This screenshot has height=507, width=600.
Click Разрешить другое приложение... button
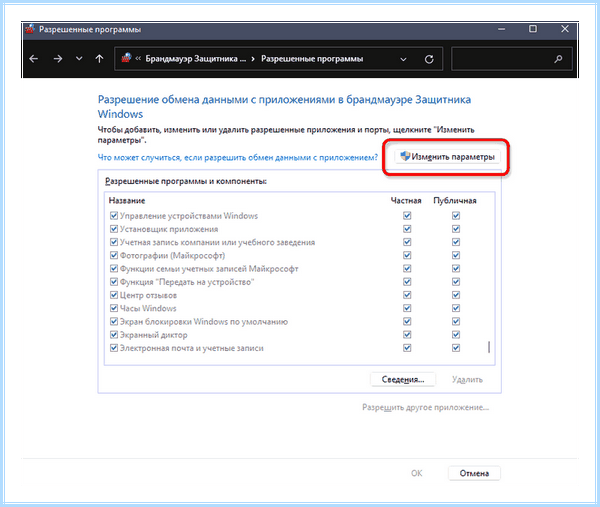(x=426, y=408)
